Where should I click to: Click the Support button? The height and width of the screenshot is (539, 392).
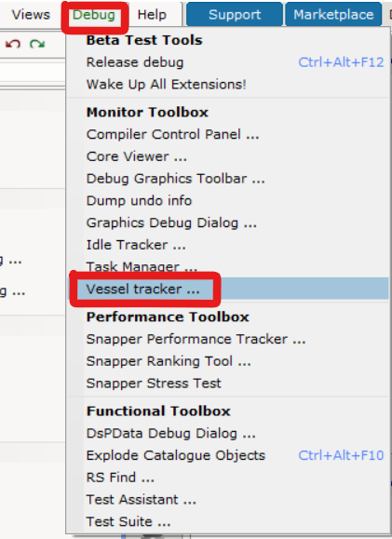235,15
